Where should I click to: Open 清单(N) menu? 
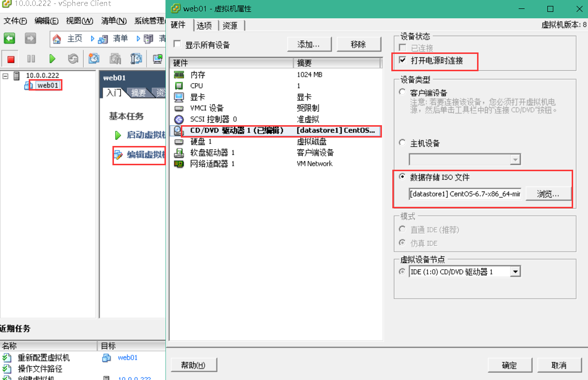click(x=113, y=21)
